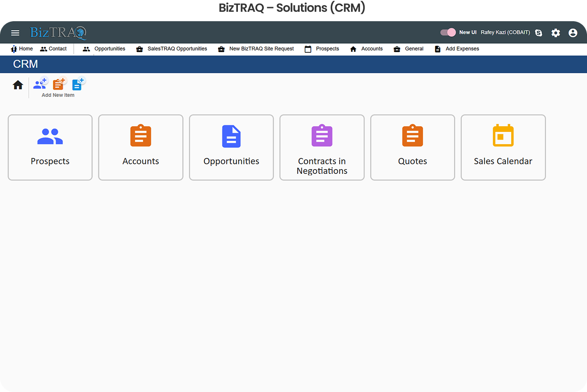Open the Opportunities tile
587x392 pixels.
point(231,147)
